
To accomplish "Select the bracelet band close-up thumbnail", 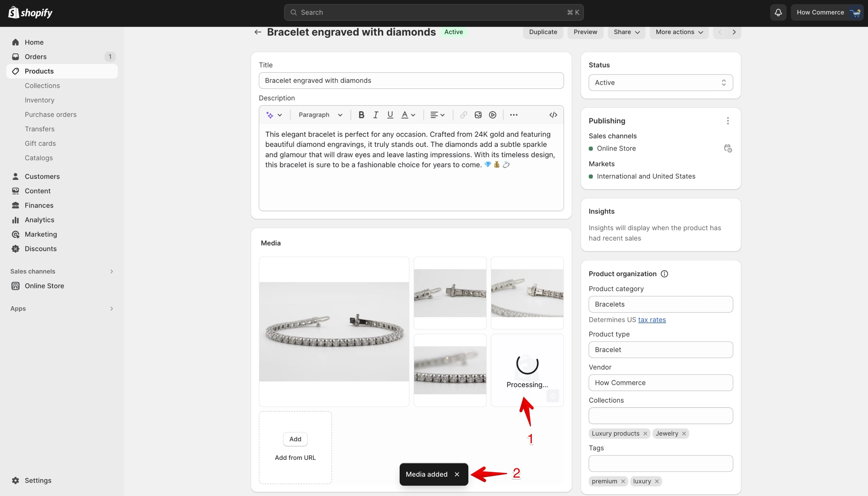I will [x=450, y=371].
